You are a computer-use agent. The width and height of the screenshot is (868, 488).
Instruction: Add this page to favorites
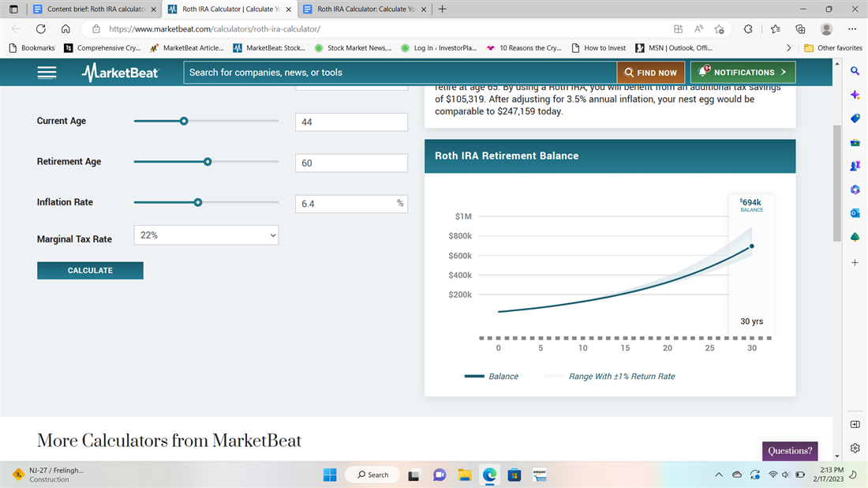point(719,28)
